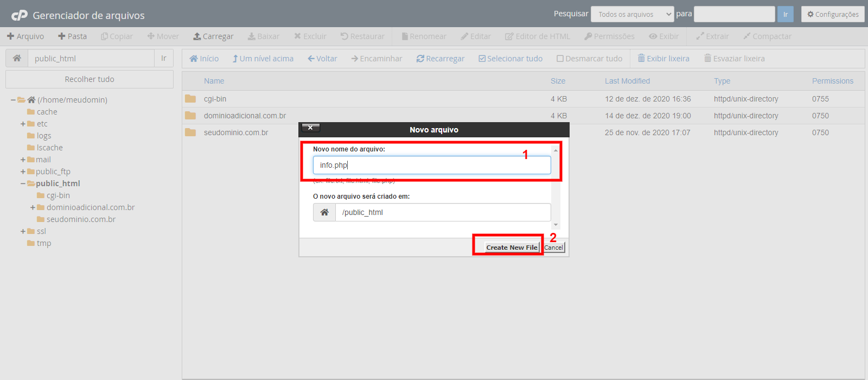
Task: Click Encaminhar forward navigation
Action: (376, 59)
